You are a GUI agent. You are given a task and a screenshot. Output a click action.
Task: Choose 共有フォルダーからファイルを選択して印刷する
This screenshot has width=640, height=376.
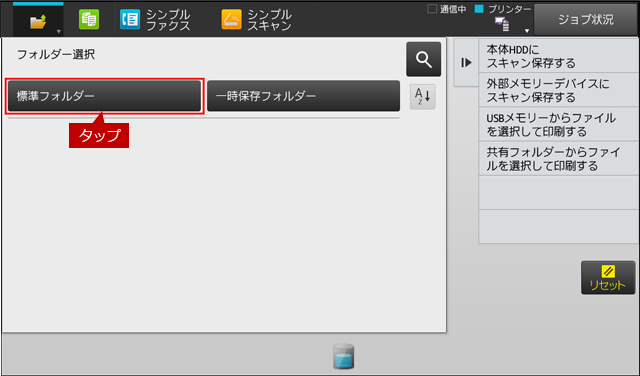[558, 159]
